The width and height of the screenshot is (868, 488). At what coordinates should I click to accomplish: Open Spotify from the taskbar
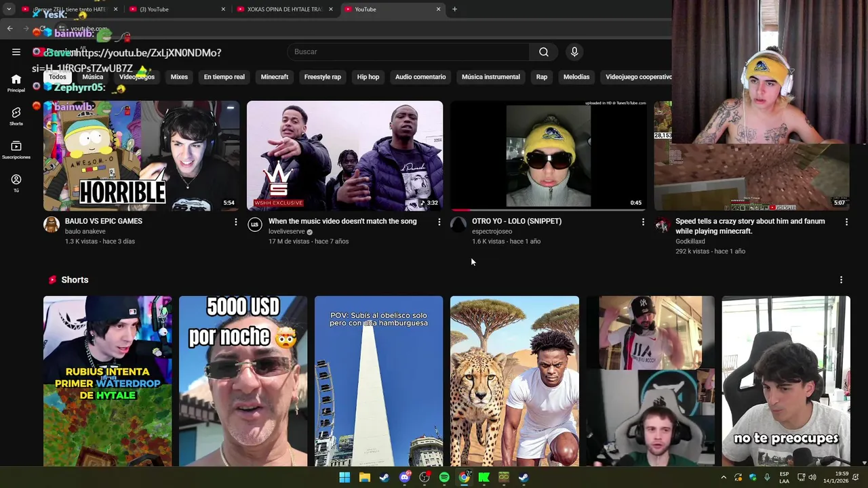point(444,477)
